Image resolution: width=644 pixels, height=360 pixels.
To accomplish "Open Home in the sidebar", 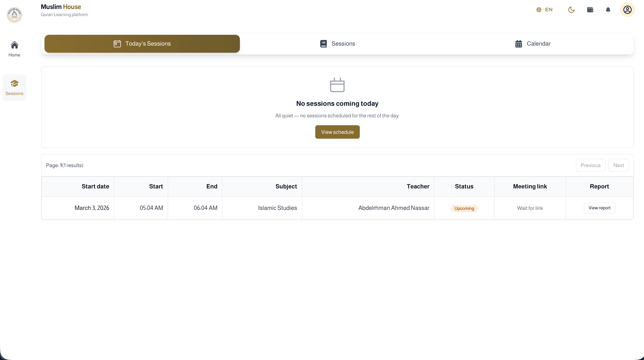I will (14, 49).
